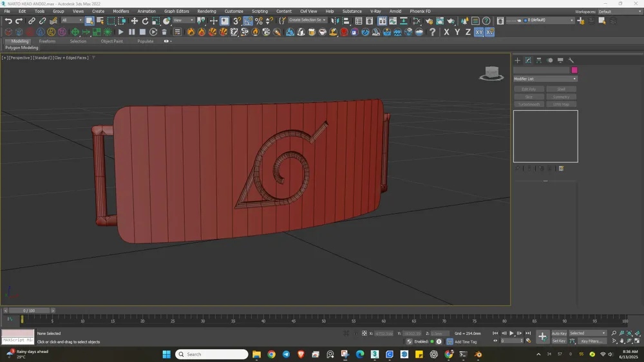Click the Windows taskbar Search box
644x362 pixels.
[x=212, y=354]
